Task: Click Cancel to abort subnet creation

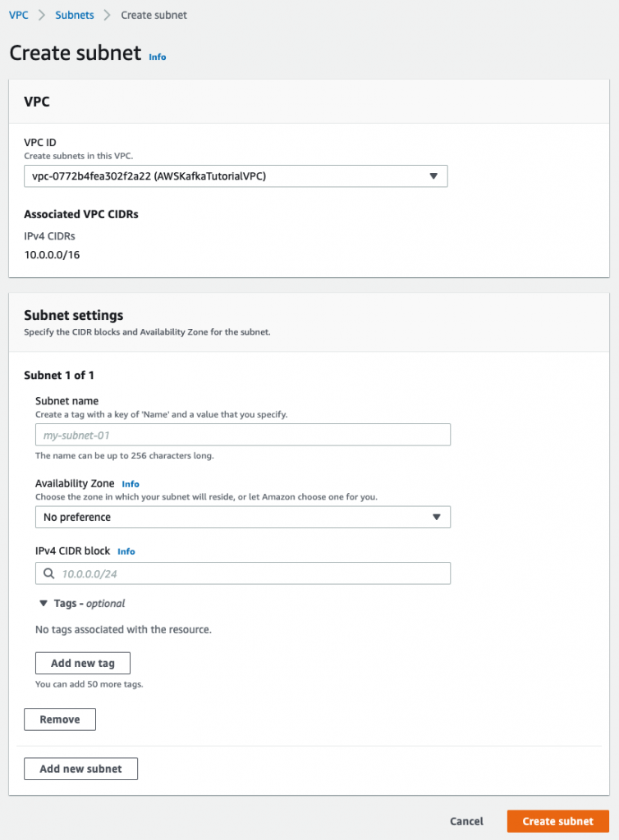Action: [x=465, y=821]
